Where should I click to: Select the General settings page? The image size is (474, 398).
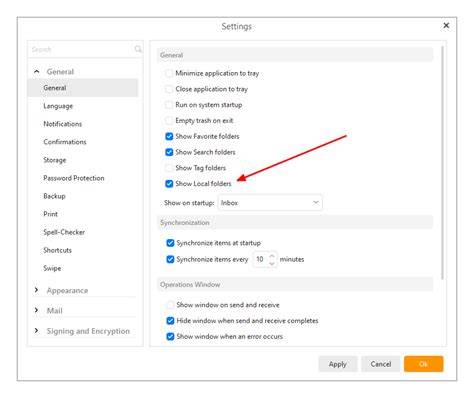pyautogui.click(x=83, y=88)
